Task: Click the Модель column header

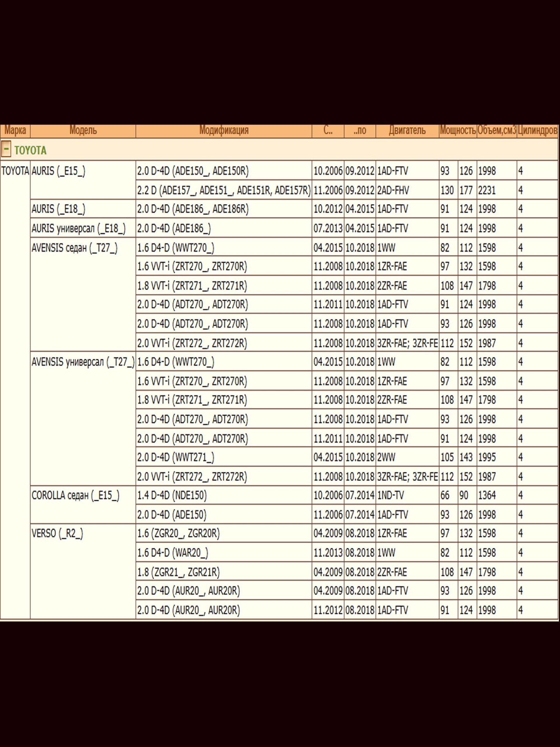Action: coord(83,130)
